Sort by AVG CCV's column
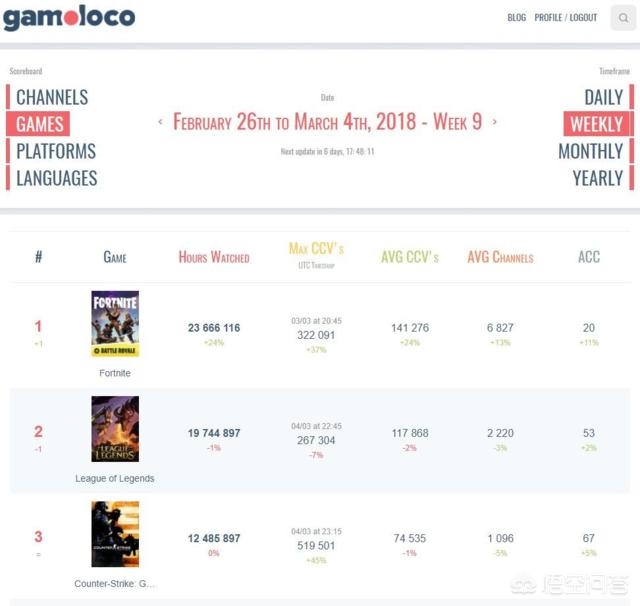The width and height of the screenshot is (640, 606). (x=410, y=257)
